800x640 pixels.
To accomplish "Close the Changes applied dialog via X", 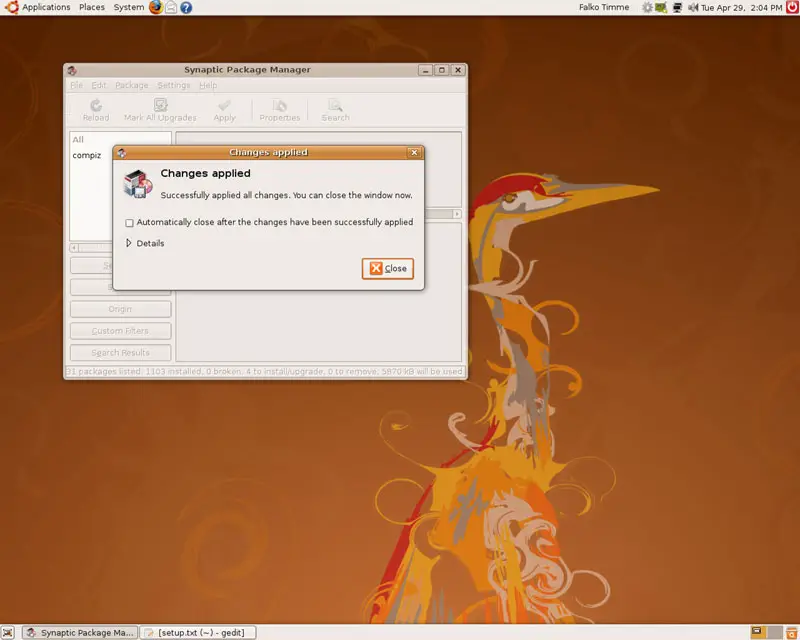I will click(x=414, y=153).
